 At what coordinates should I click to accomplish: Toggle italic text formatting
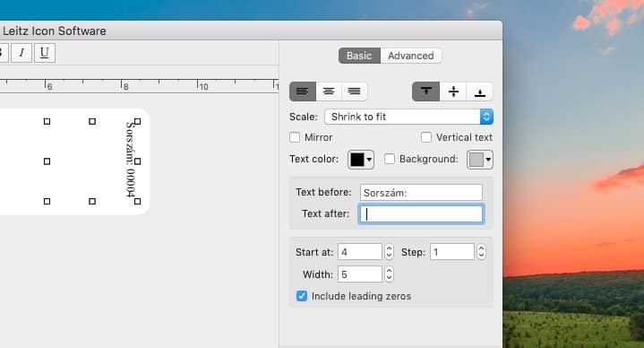tap(21, 53)
